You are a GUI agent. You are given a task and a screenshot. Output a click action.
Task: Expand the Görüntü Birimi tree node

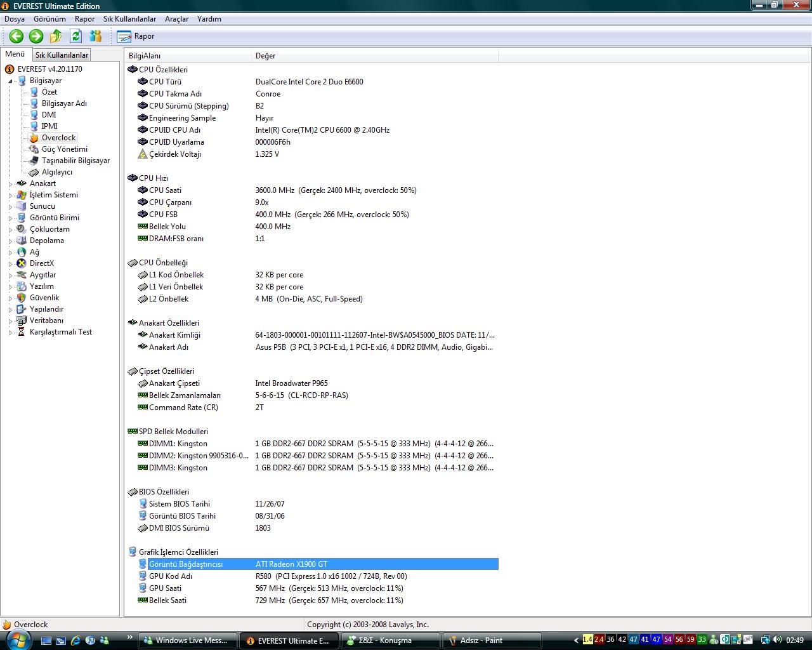(x=10, y=218)
